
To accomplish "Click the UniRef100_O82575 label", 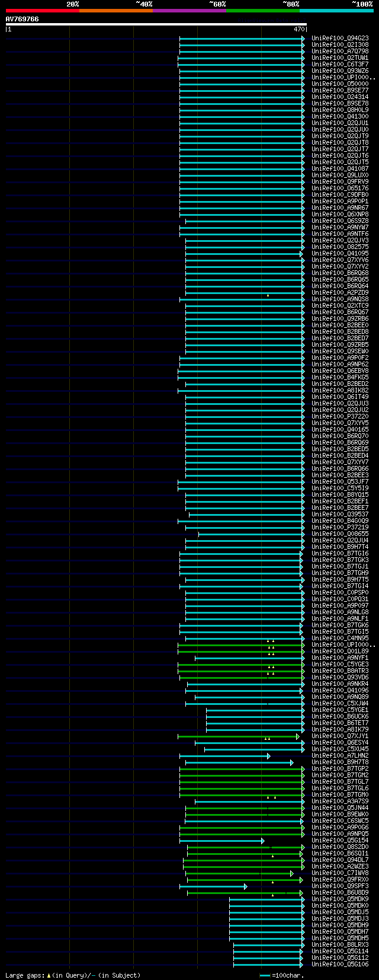I will pyautogui.click(x=340, y=247).
